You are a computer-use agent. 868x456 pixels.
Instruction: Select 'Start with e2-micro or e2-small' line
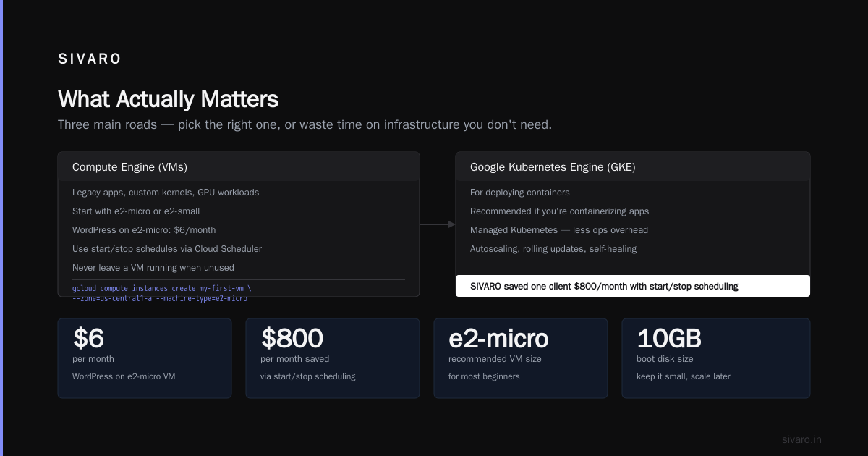pos(136,211)
